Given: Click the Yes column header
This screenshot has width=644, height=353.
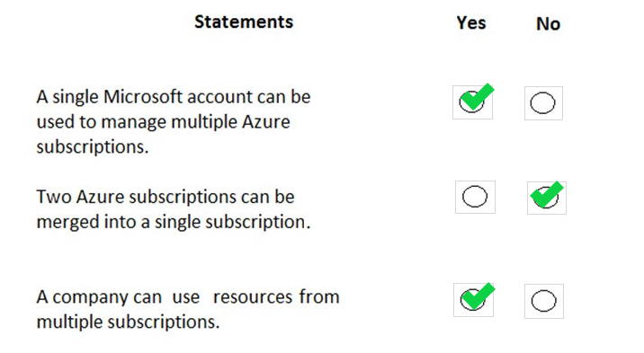Looking at the screenshot, I should pos(471,23).
